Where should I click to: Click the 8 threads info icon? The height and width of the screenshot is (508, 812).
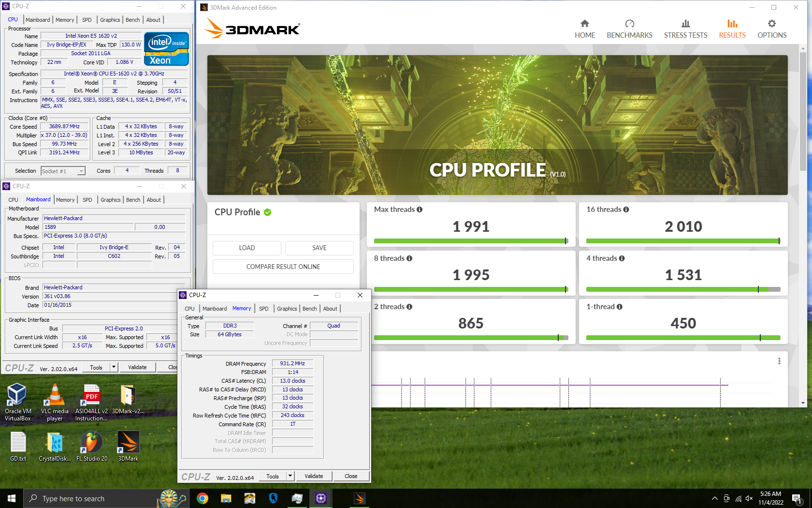click(x=409, y=258)
